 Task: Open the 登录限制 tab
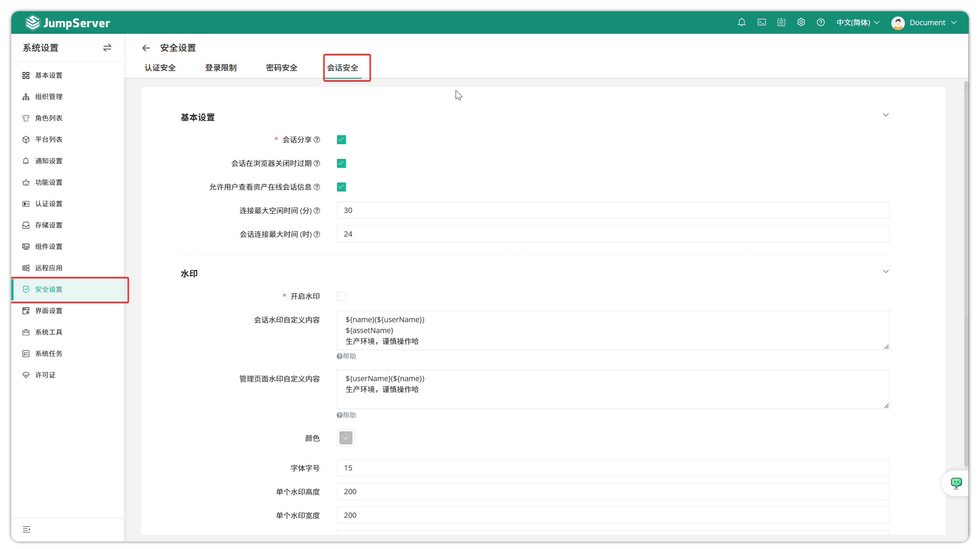click(220, 67)
